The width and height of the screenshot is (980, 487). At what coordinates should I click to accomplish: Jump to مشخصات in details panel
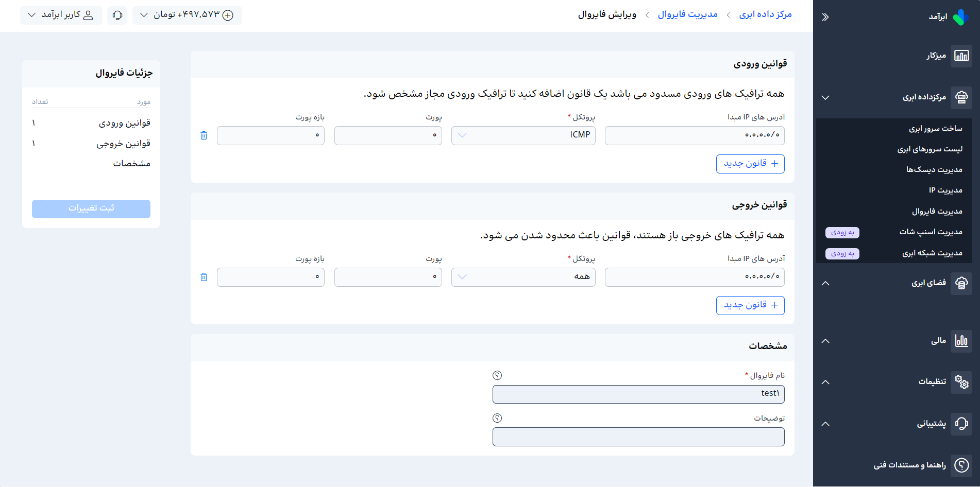[132, 164]
